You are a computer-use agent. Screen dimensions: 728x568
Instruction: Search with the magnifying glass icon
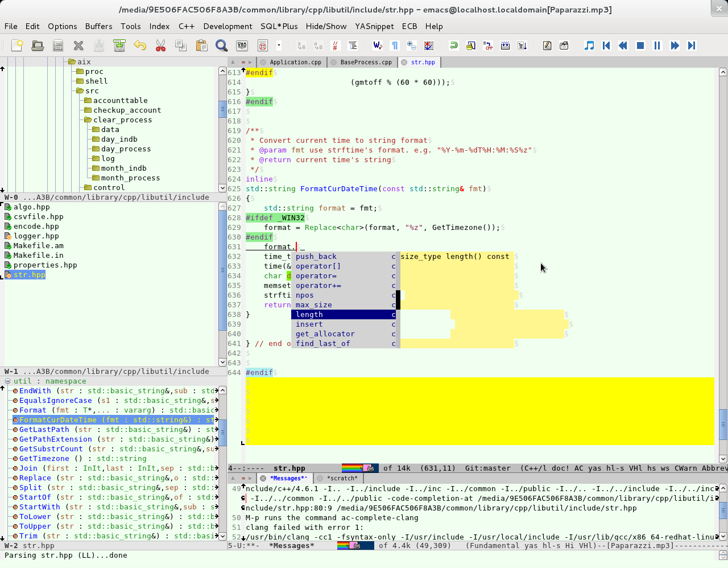point(222,46)
